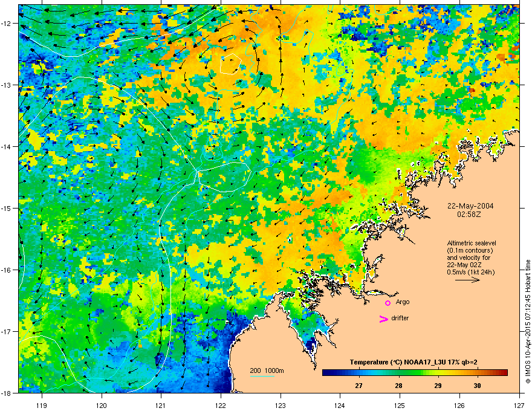Click the "02:58Z" time text
Screen dimensions: 532x411
[x=469, y=215]
